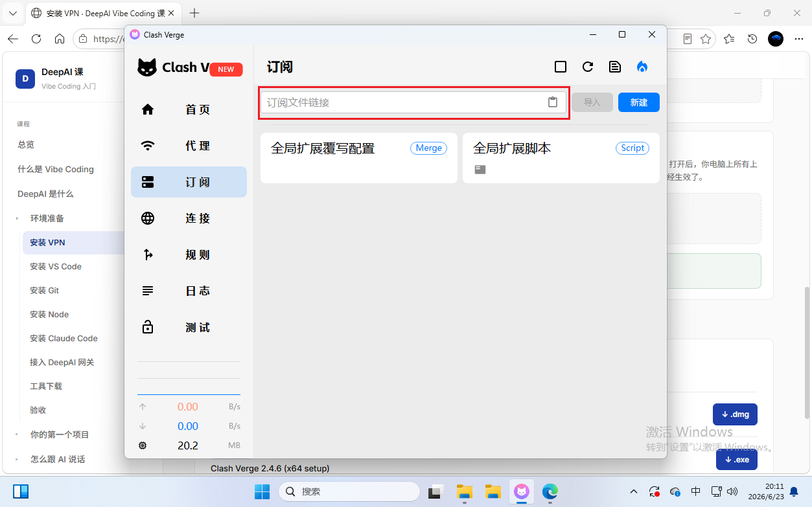Image resolution: width=812 pixels, height=507 pixels.
Task: Click the memory chip icon near 20.2 MB
Action: (x=143, y=445)
